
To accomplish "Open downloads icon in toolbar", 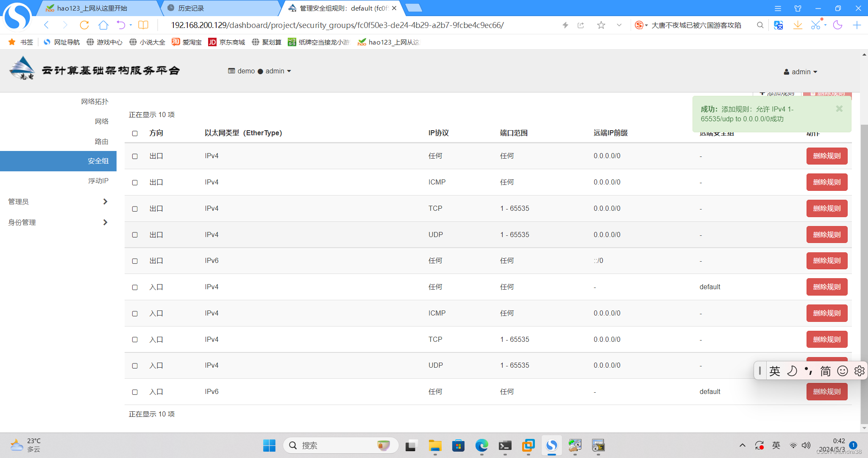I will coord(798,25).
